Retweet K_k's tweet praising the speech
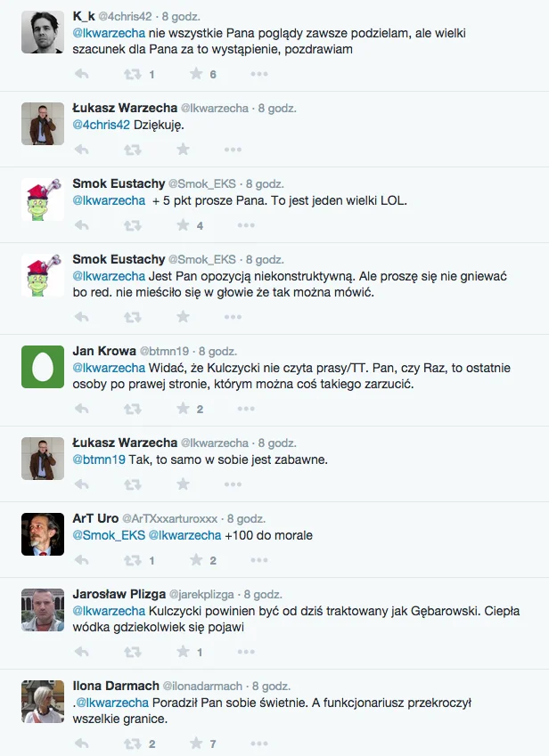The height and width of the screenshot is (756, 549). (x=133, y=74)
